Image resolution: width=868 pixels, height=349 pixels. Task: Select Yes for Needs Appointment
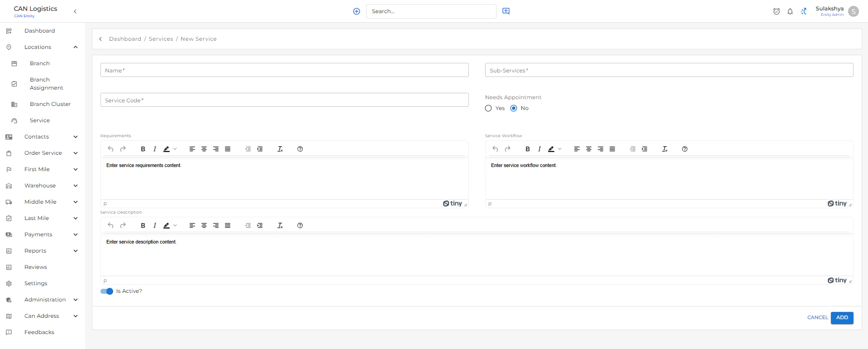[488, 108]
